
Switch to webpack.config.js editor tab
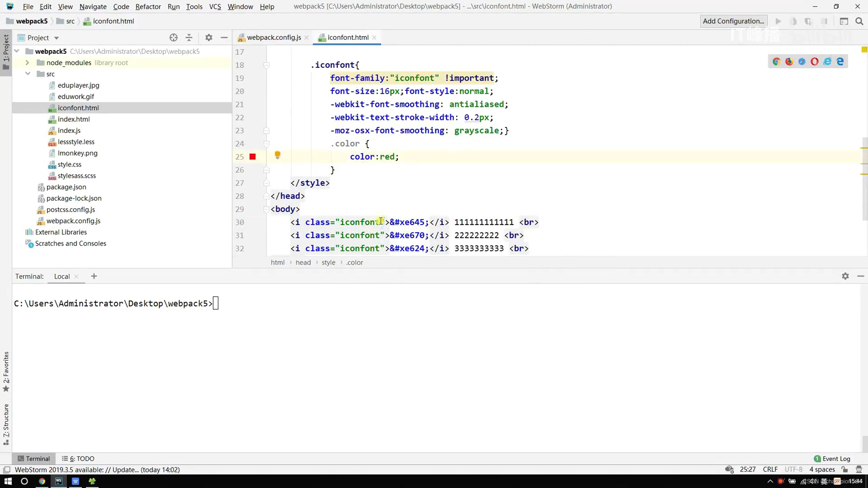click(274, 37)
